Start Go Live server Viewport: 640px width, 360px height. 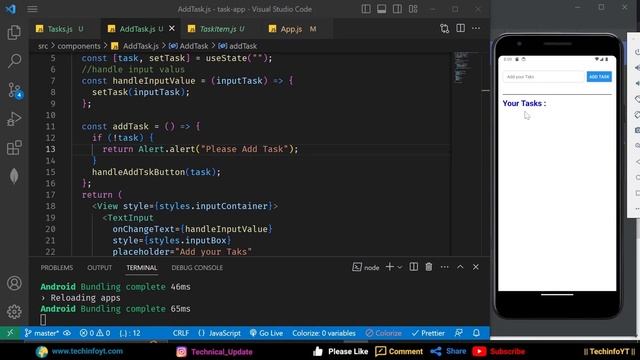coord(266,333)
